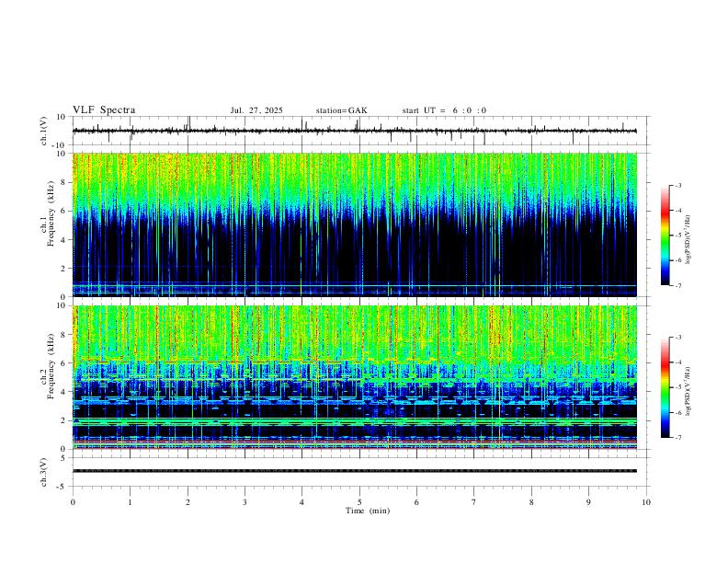Click the ch.2 color bar 'log(PSD)(V²/Hz)' label

coord(688,391)
